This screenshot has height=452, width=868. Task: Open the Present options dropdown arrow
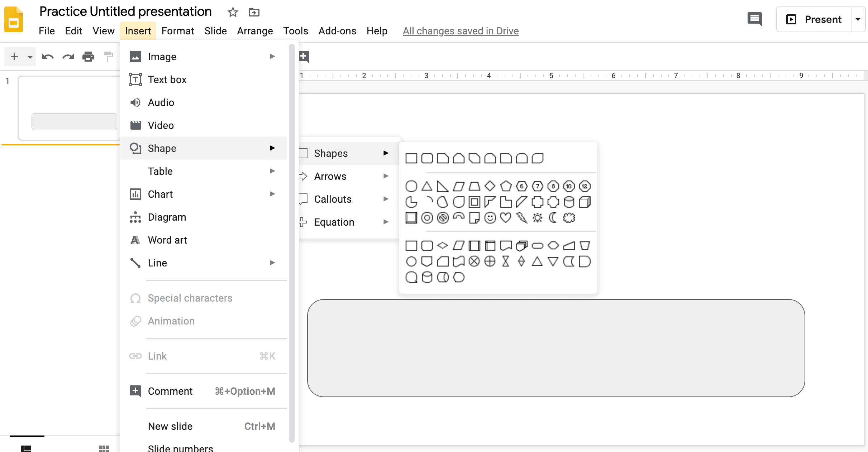click(x=858, y=19)
